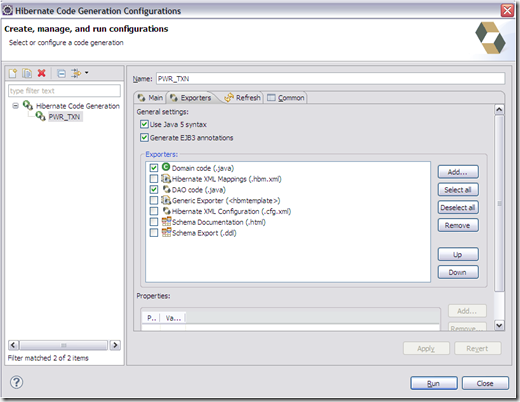Uncheck Domain code (.java) exporter

pyautogui.click(x=154, y=168)
